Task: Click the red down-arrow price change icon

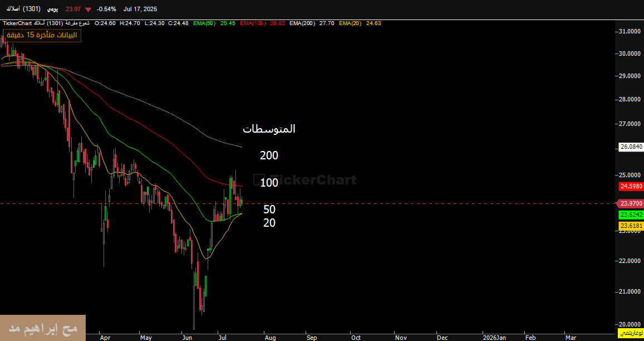Action: (88, 9)
